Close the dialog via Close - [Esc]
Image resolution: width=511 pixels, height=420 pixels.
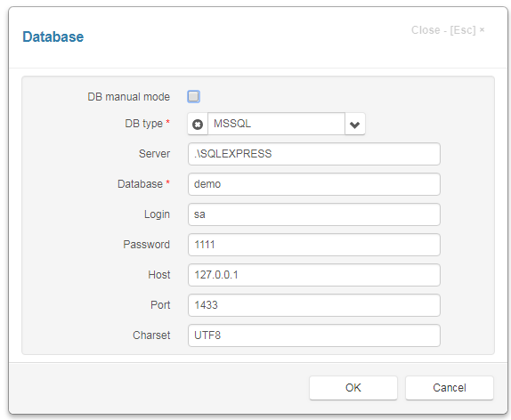point(448,30)
